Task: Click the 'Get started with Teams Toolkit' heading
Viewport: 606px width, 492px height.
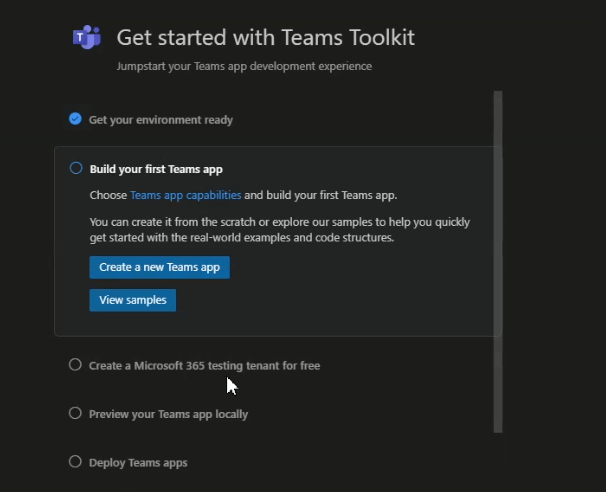Action: coord(266,37)
